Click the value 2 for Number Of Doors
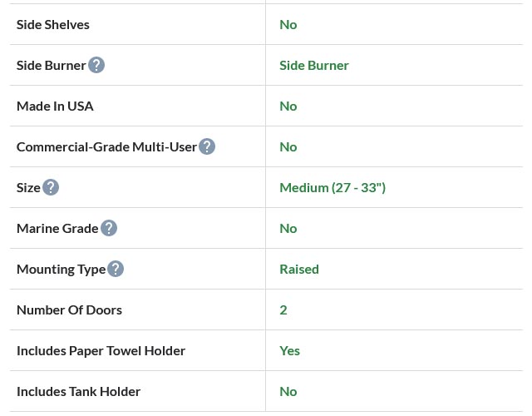 283,310
